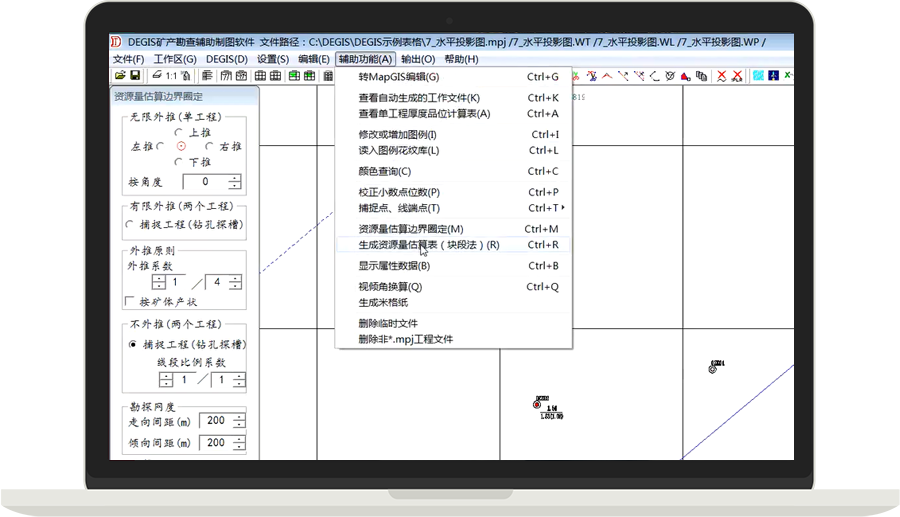This screenshot has width=900, height=517.
Task: Click the 按角度 spinner arrows
Action: [234, 182]
